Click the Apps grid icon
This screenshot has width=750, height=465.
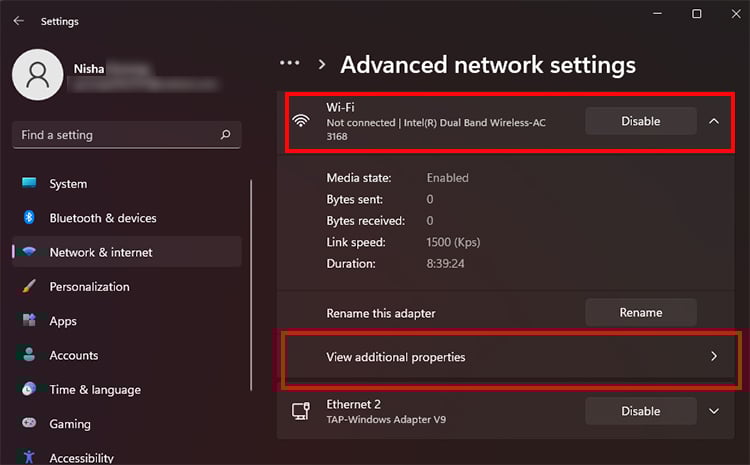point(29,321)
